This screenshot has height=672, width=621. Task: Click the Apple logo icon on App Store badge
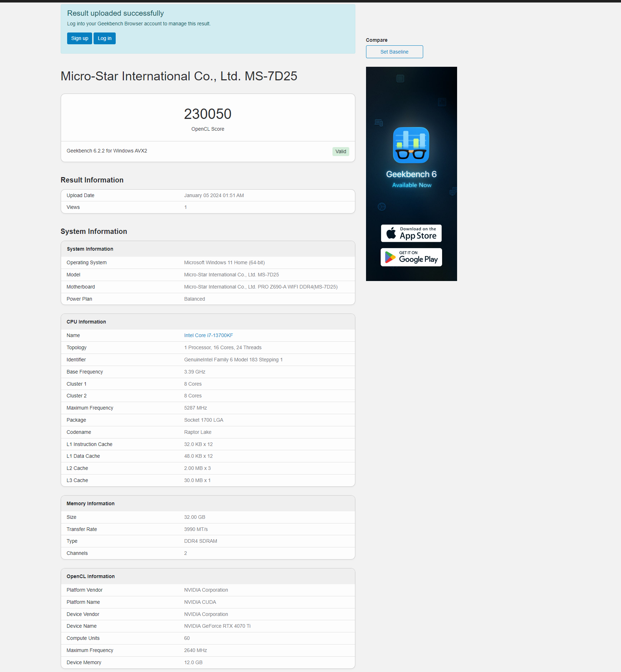point(391,233)
